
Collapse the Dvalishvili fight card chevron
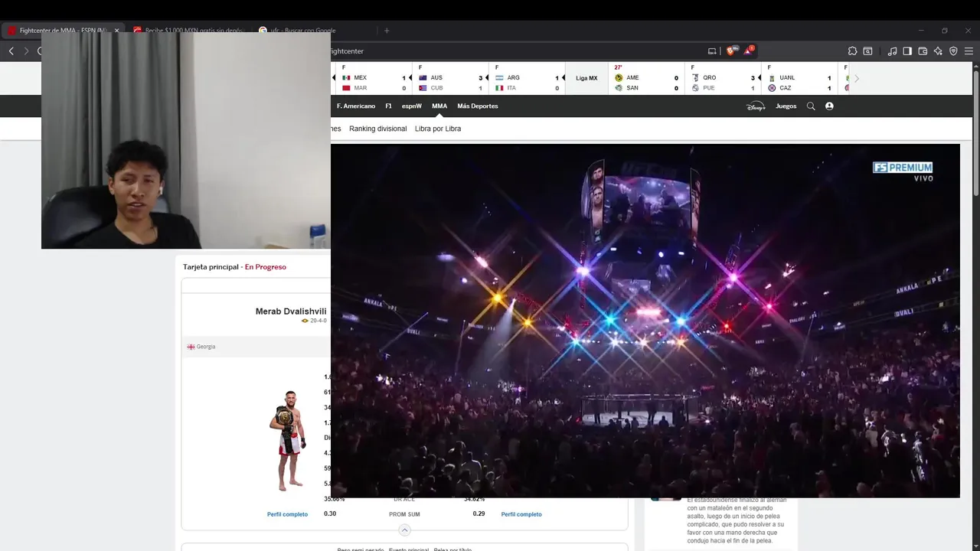click(x=405, y=530)
